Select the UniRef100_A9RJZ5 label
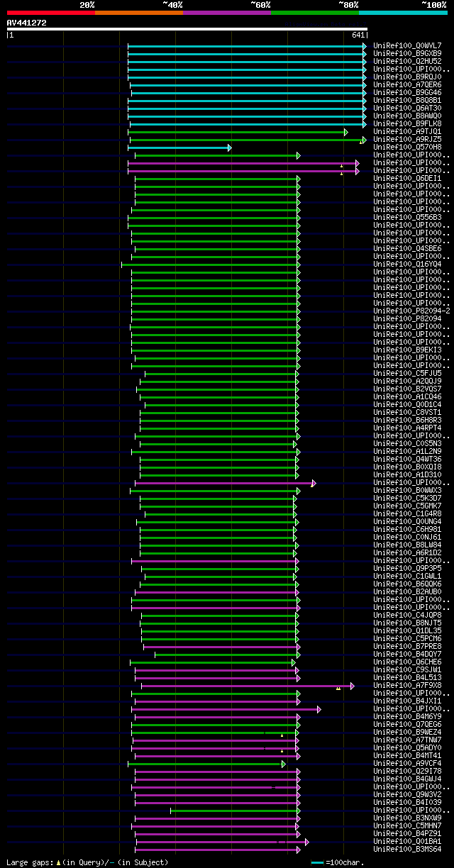The height and width of the screenshot is (868, 454). point(407,139)
